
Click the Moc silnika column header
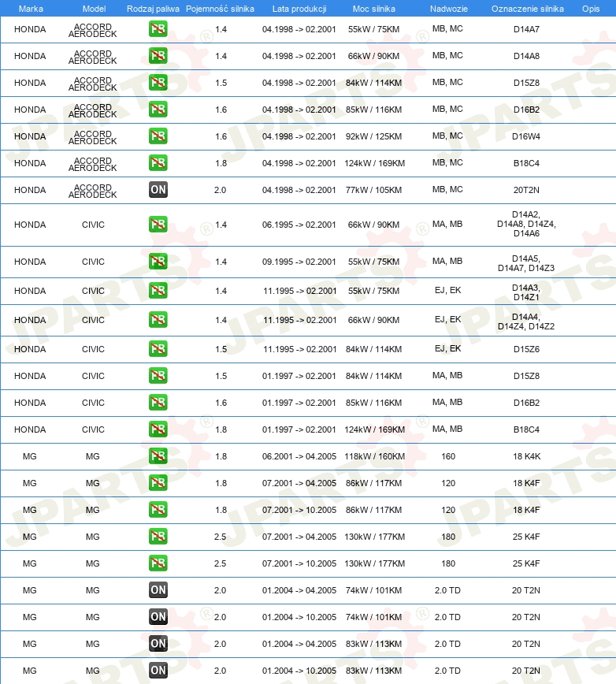(374, 9)
